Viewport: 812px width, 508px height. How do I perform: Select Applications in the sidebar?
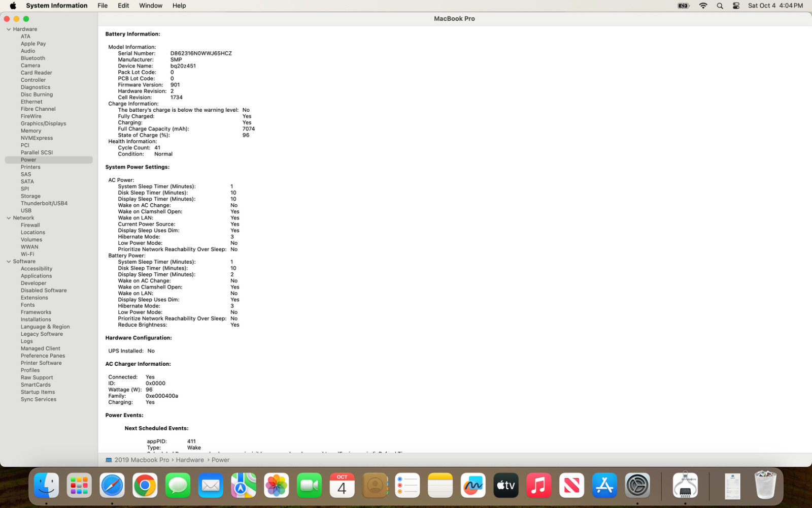(37, 276)
